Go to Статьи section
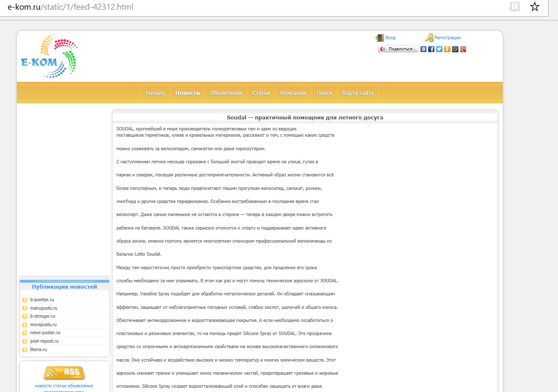Image resolution: width=558 pixels, height=392 pixels. [x=261, y=93]
